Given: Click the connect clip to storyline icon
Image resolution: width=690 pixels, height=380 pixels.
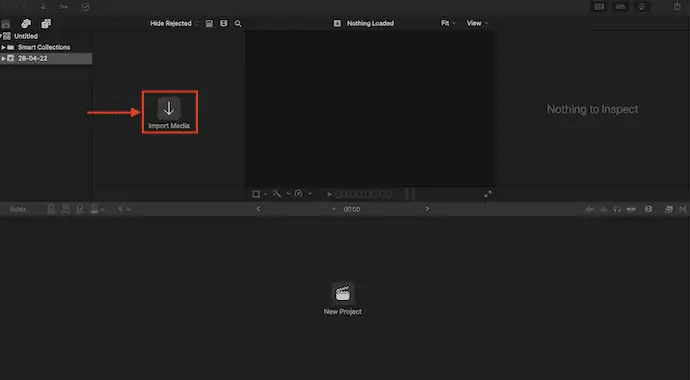Looking at the screenshot, I should pos(51,209).
